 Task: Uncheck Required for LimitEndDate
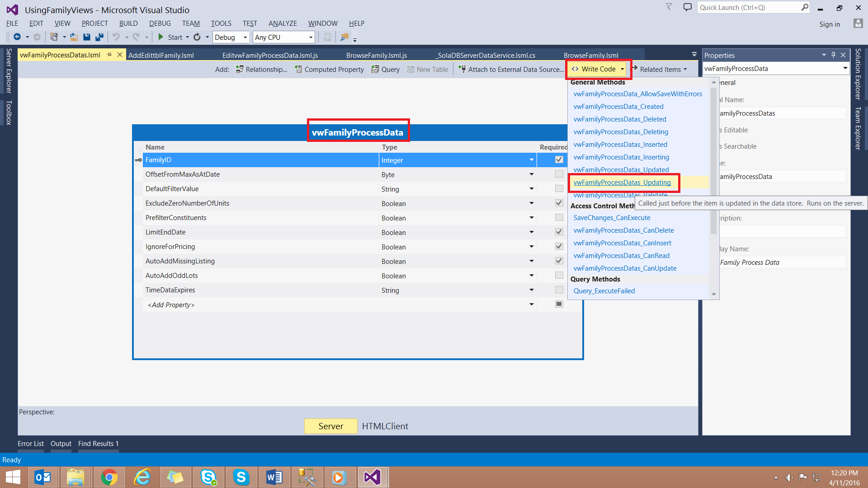[x=559, y=232]
